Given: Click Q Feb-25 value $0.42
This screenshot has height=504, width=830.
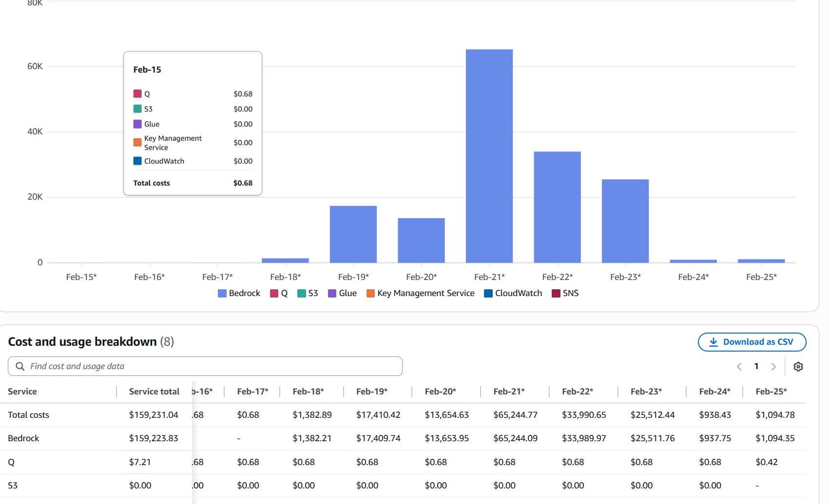Looking at the screenshot, I should coord(767,462).
